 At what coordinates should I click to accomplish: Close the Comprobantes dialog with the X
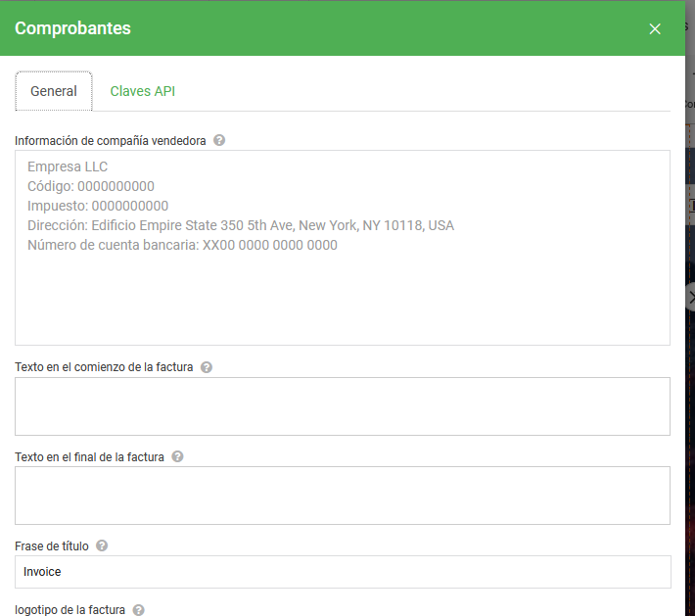[x=655, y=28]
